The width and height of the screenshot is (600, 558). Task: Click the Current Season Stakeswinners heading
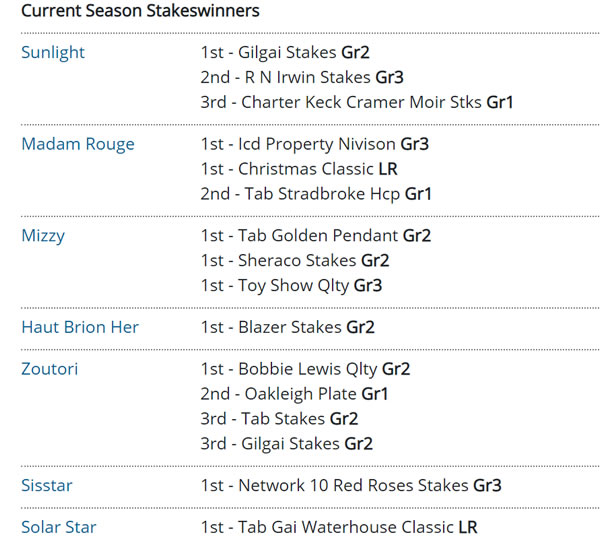click(140, 11)
